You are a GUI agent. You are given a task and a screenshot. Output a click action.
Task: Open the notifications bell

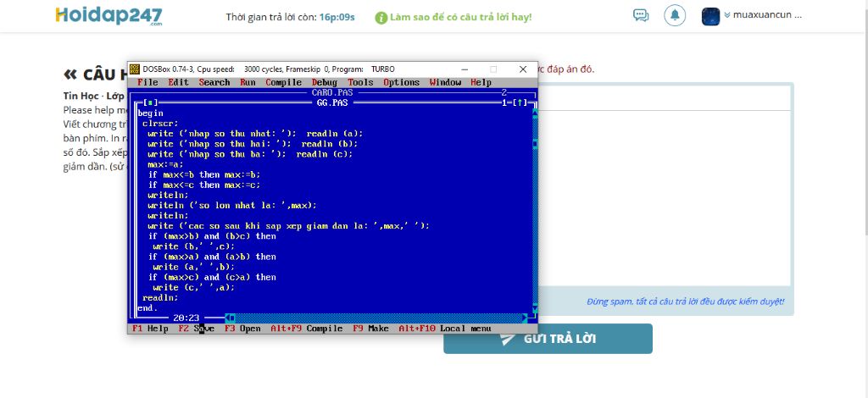[x=675, y=15]
